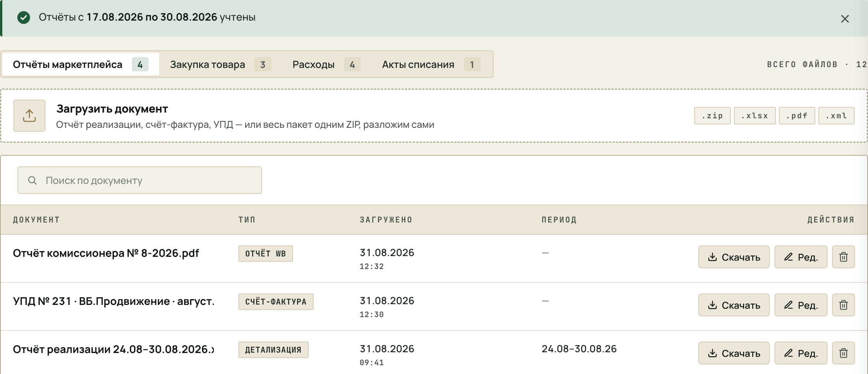Click the Тип column header
This screenshot has height=374, width=868.
point(247,220)
